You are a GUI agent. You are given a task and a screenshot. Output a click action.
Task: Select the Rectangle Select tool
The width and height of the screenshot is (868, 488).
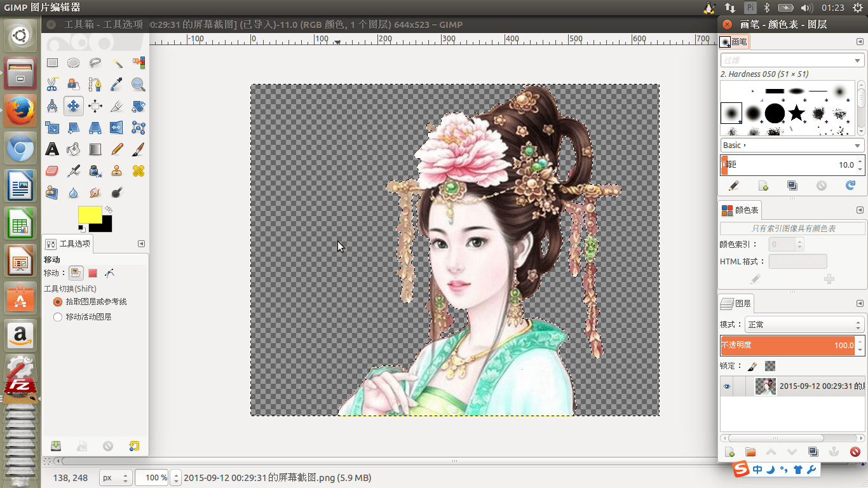pos(52,63)
